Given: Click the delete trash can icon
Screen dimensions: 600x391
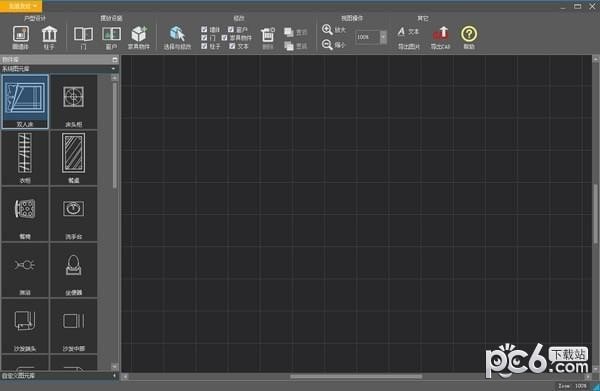Looking at the screenshot, I should (x=267, y=37).
